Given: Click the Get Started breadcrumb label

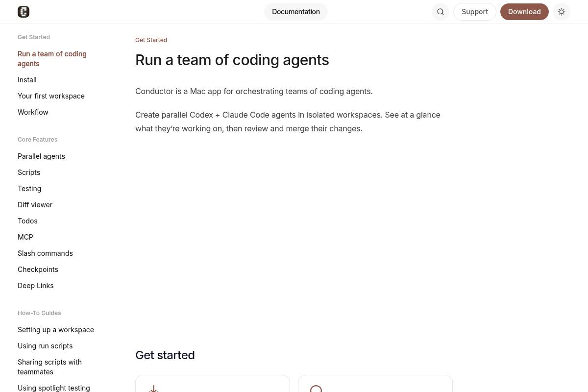Looking at the screenshot, I should click(x=151, y=40).
